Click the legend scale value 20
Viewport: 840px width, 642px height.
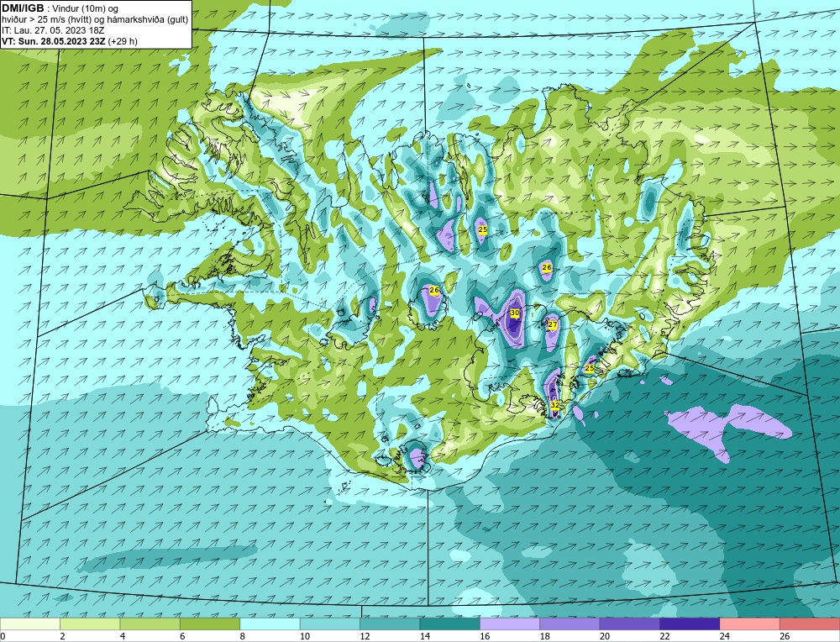(605, 636)
